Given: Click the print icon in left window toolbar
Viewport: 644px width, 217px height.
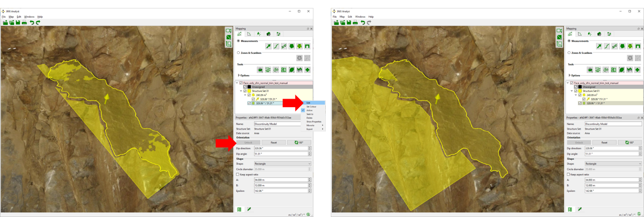Looking at the screenshot, I should coord(24,22).
